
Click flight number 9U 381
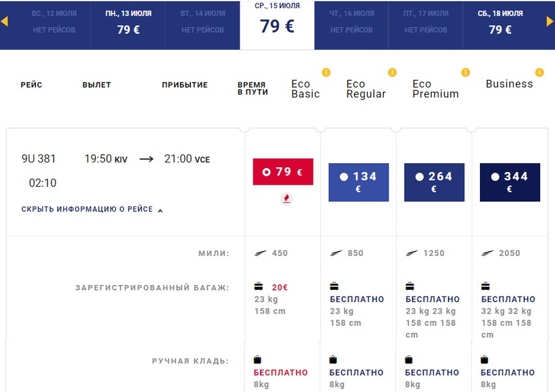(x=39, y=159)
